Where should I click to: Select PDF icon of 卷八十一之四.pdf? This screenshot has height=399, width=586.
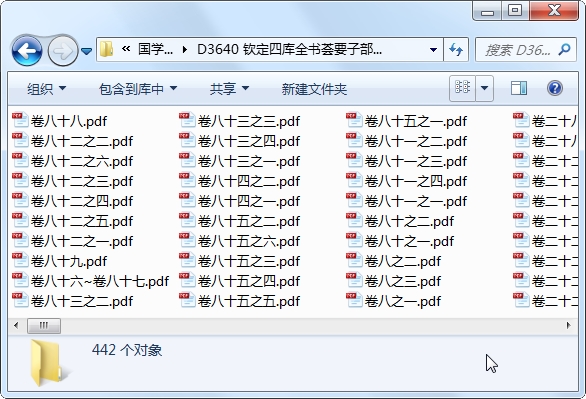tap(354, 180)
